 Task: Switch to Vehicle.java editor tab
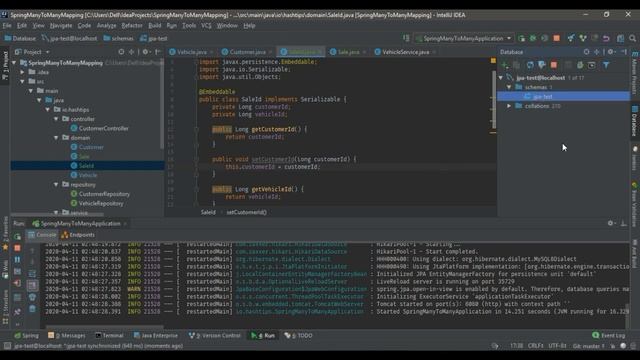[x=191, y=52]
